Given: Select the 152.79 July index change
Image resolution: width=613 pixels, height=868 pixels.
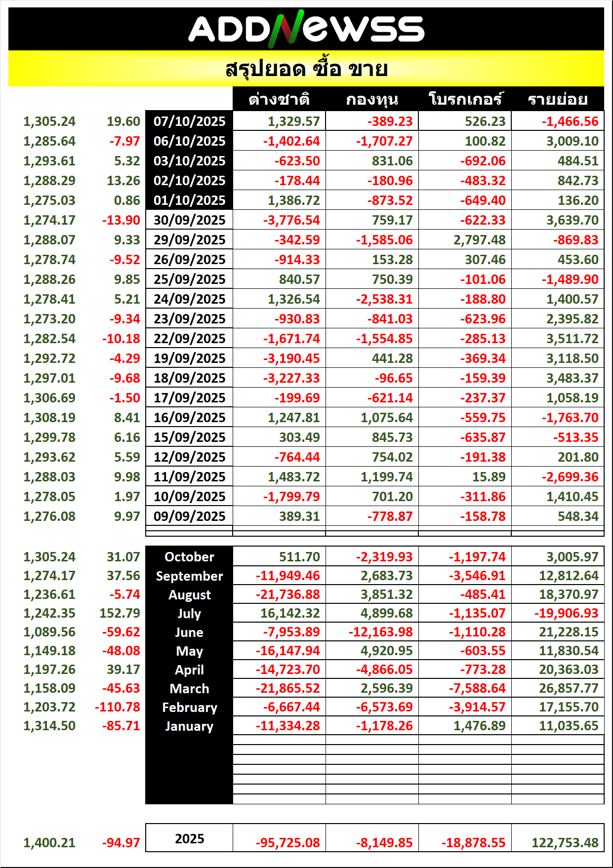Looking at the screenshot, I should tap(120, 613).
